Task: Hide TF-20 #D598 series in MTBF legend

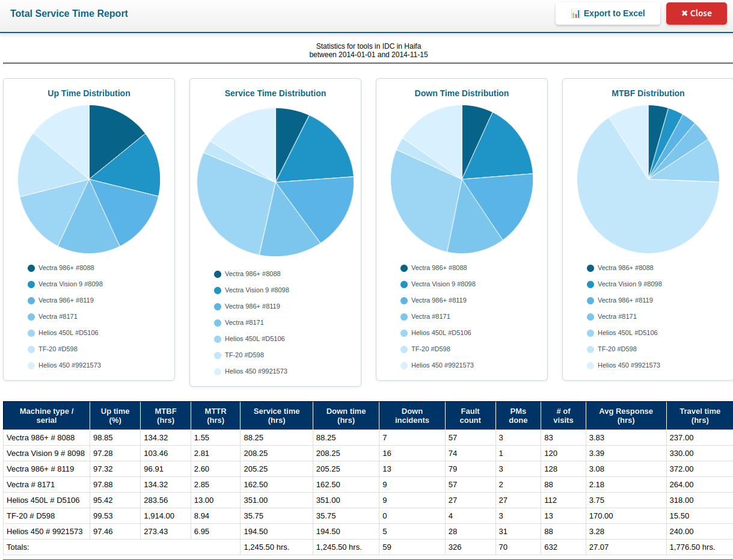Action: coord(590,349)
